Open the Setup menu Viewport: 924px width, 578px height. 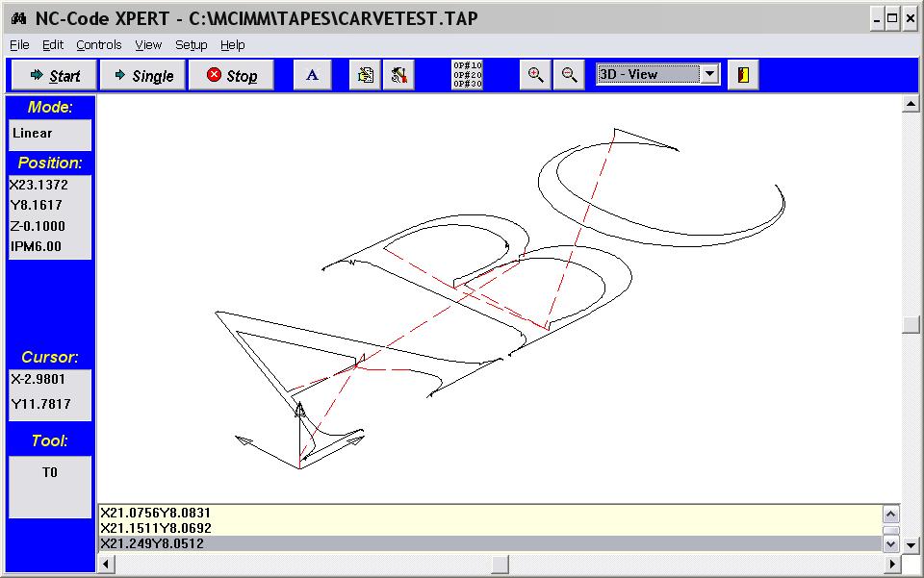pos(191,45)
